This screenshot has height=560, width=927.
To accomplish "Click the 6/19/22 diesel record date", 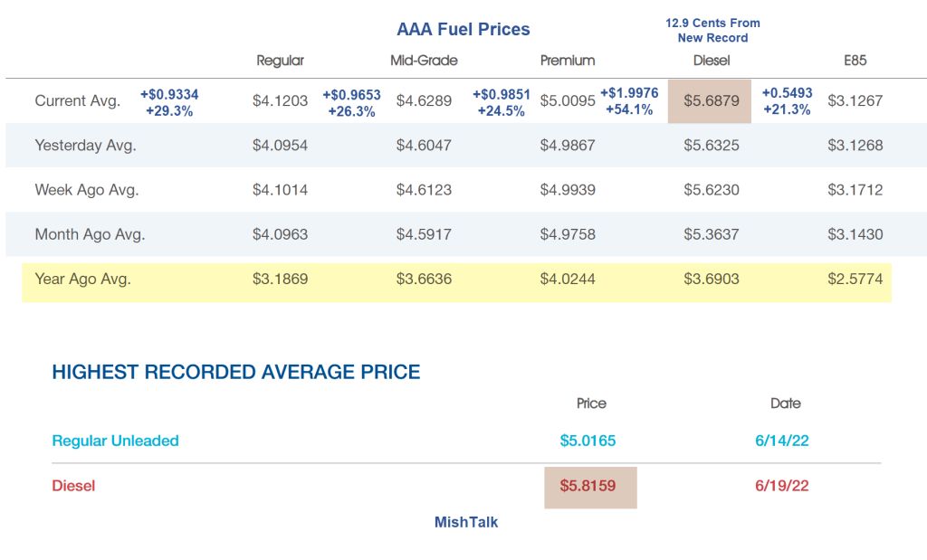I will (781, 486).
